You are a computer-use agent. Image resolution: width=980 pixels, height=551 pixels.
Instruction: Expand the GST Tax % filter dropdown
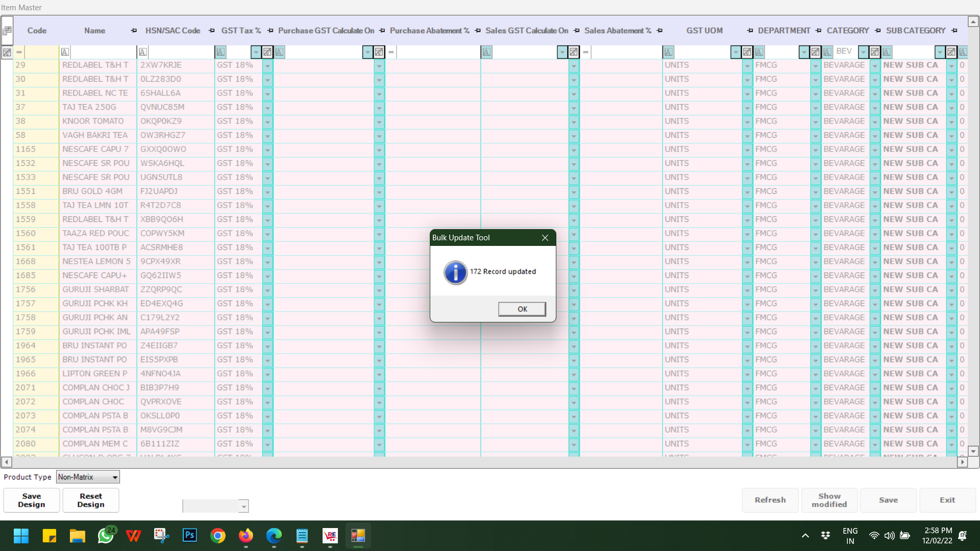[x=256, y=52]
